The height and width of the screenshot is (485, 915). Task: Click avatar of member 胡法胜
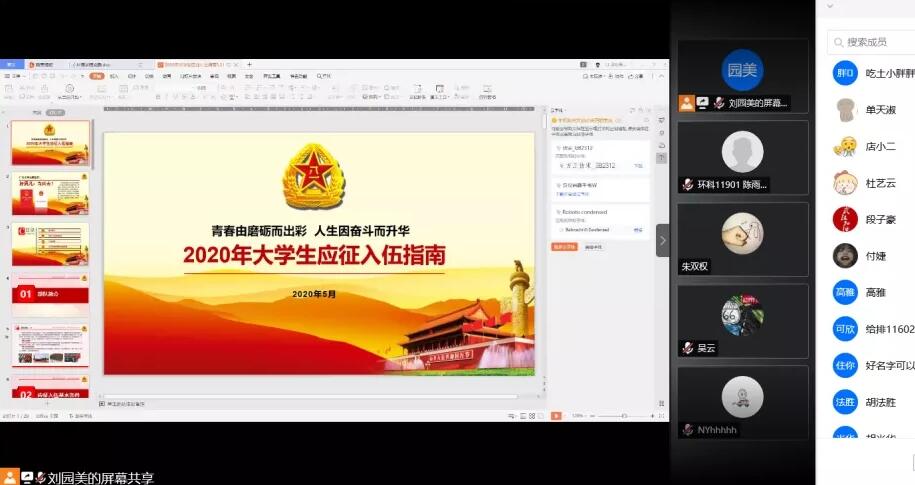click(845, 402)
